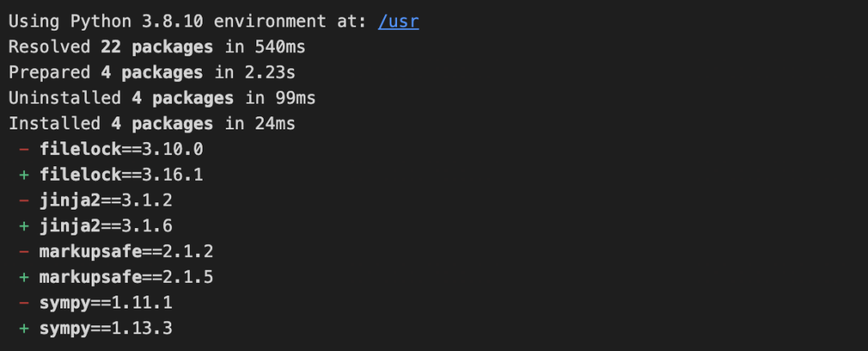Viewport: 868px width, 351px height.
Task: Click the "Uninstalled 4 packages" line
Action: [162, 99]
